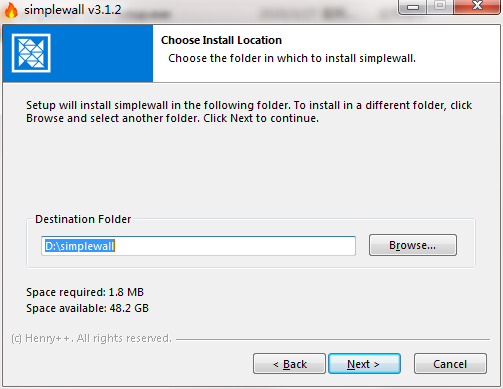
Task: Click the simplewall logo in the blue header
Action: (x=31, y=53)
